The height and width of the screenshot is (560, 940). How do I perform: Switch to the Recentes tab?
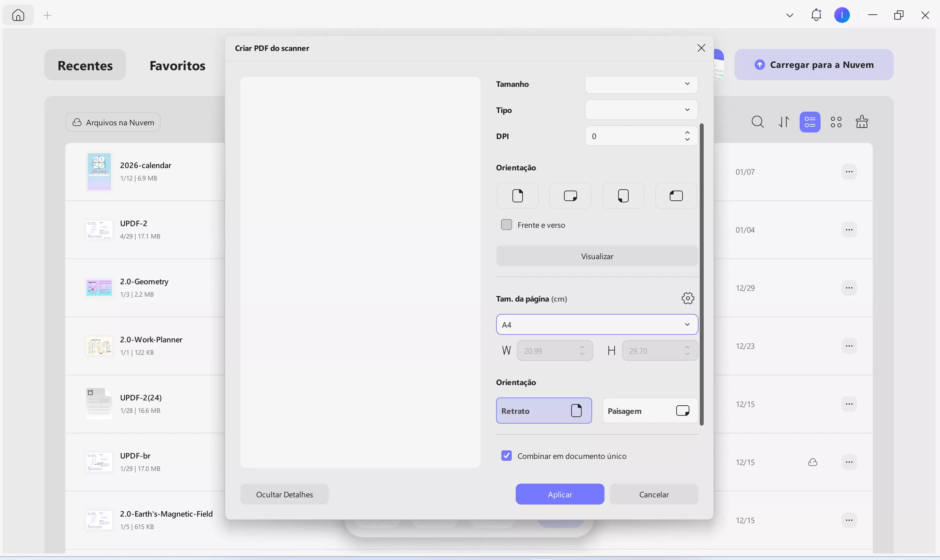85,65
